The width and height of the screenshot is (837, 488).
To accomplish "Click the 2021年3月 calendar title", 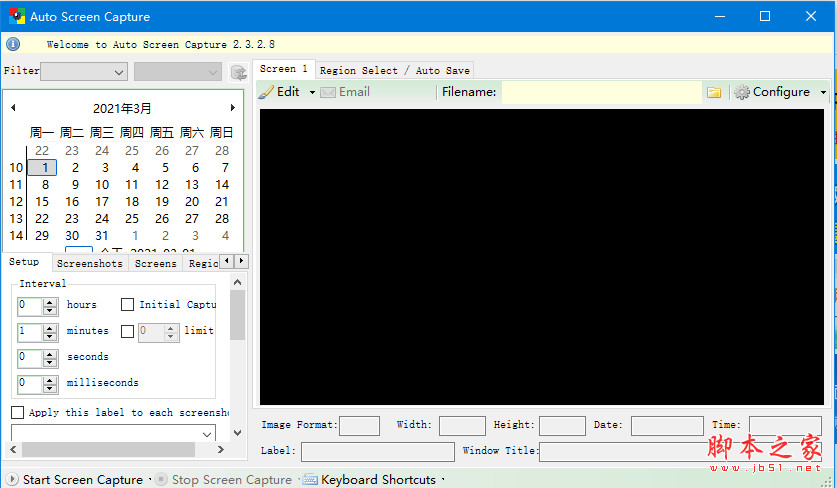I will click(x=122, y=108).
